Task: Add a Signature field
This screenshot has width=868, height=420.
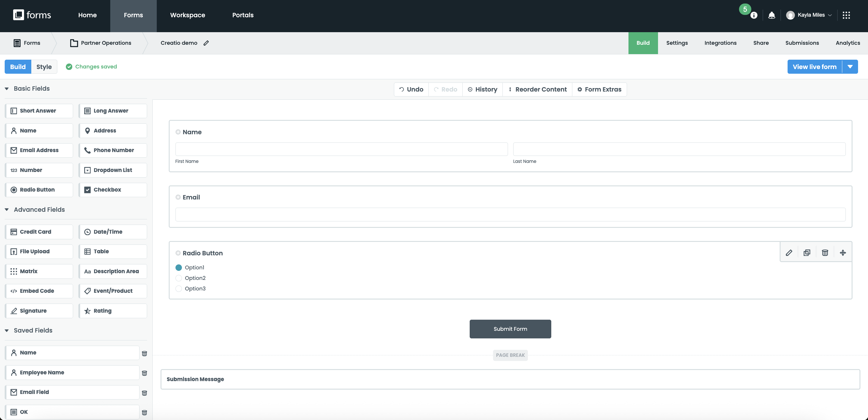Action: 39,311
